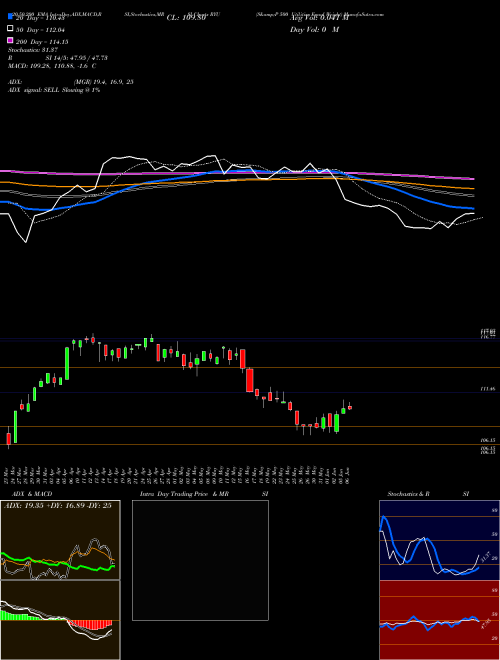Click the 'RSI 14/3: 47.95 / 47.73' reading
The width and height of the screenshot is (500, 660).
[57, 58]
